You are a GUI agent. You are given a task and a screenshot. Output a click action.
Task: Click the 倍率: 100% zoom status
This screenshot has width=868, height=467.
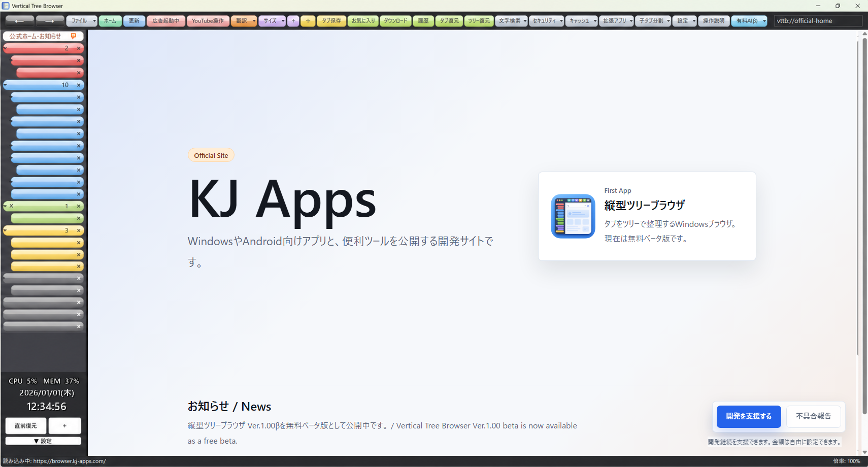click(x=846, y=461)
